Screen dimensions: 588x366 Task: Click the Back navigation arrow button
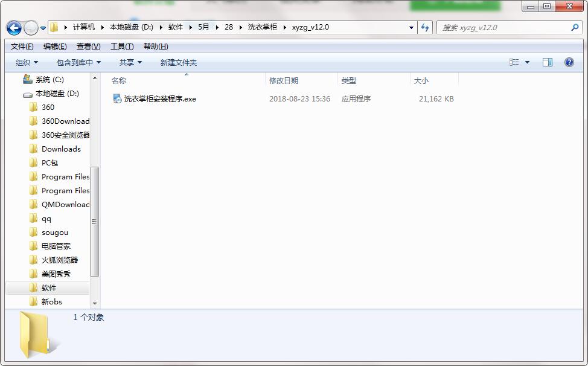pos(14,28)
